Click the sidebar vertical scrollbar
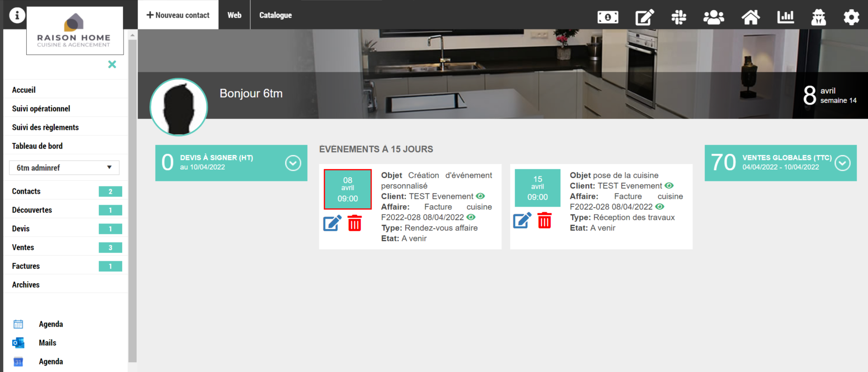 pyautogui.click(x=132, y=196)
